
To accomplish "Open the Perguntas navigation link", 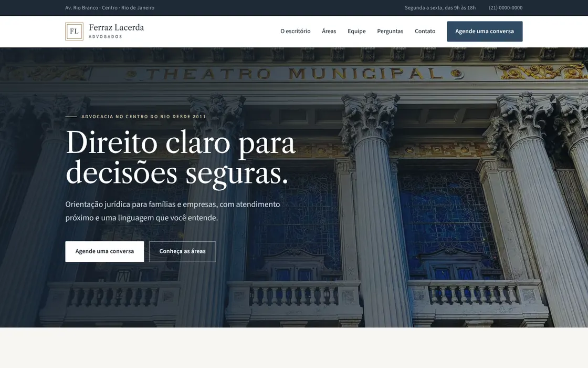I will [x=390, y=31].
